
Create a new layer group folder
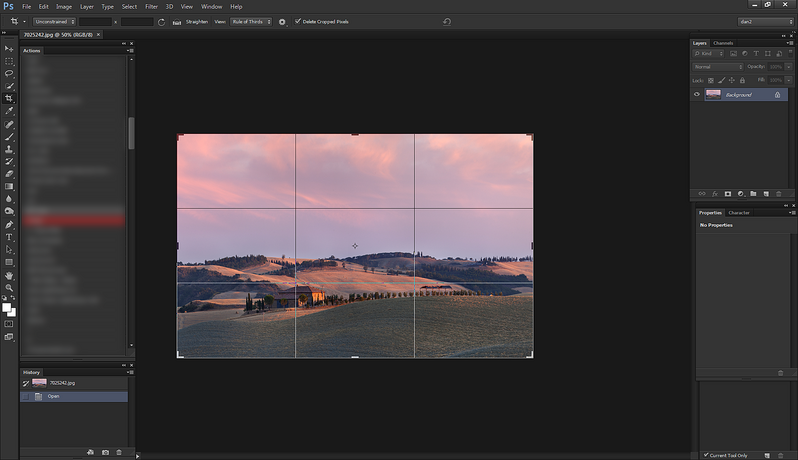click(753, 194)
